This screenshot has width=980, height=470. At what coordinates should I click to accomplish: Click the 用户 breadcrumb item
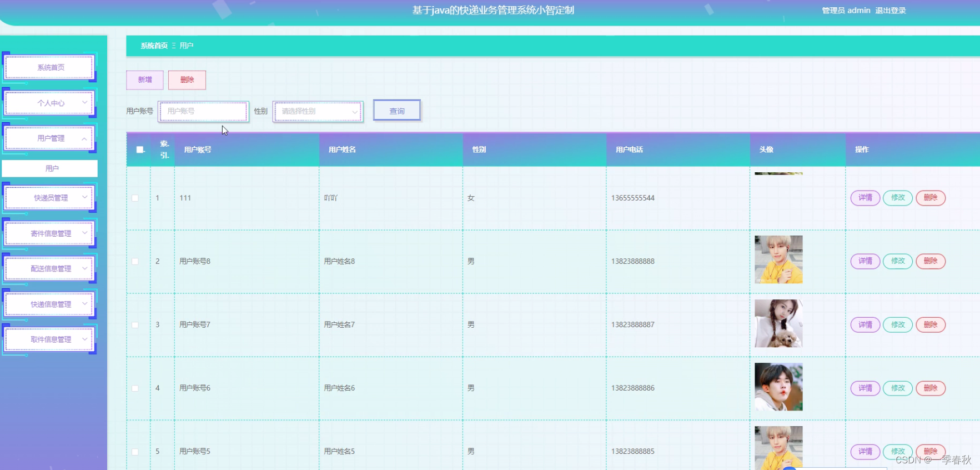pos(187,46)
